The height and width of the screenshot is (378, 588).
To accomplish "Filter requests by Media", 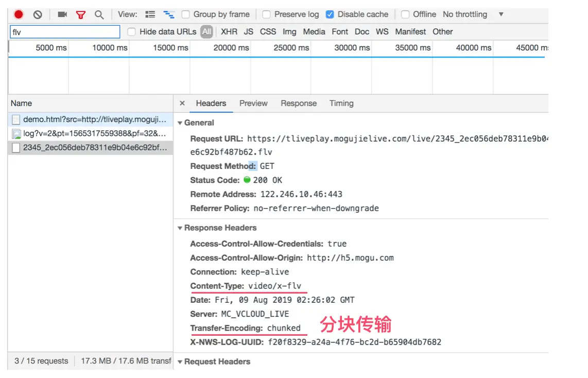I will tap(314, 32).
